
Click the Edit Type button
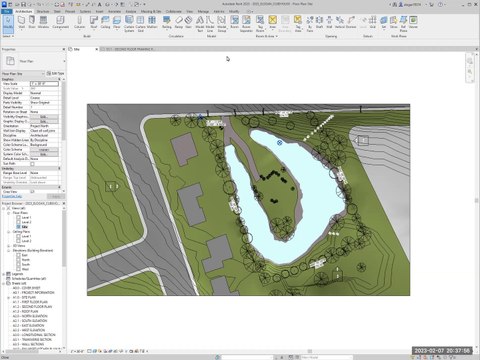55,73
